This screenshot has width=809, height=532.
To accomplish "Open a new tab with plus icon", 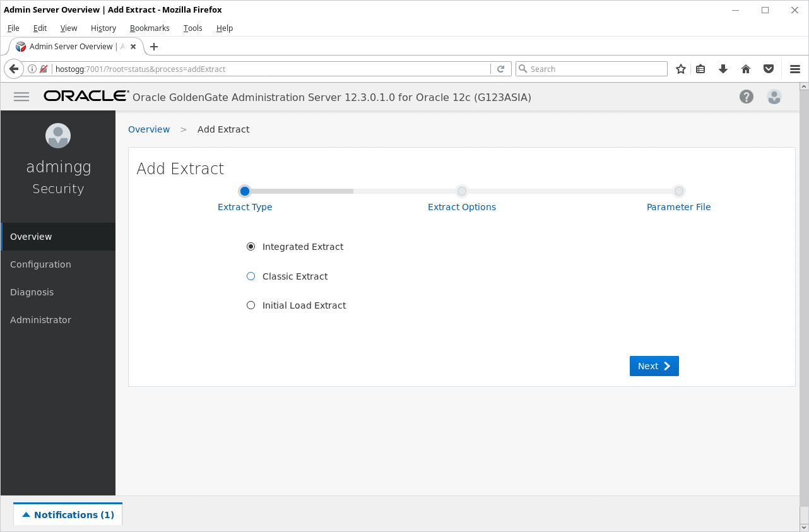I will pos(154,47).
